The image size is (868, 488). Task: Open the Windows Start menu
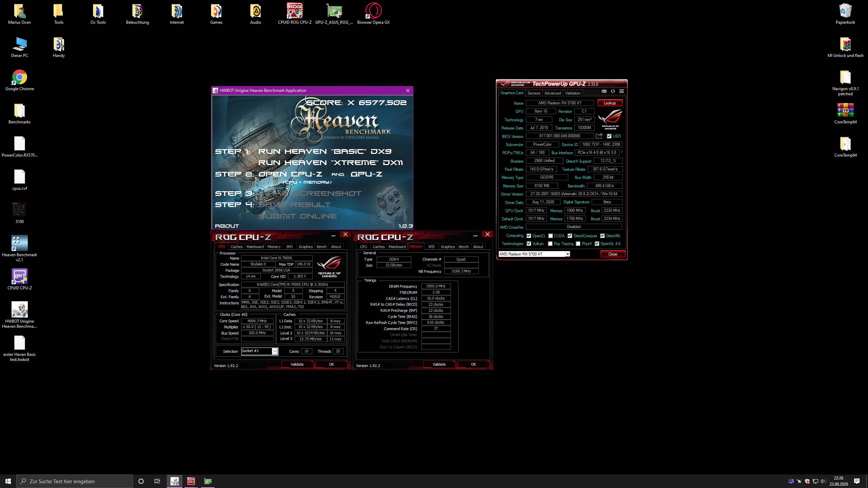coord(8,481)
